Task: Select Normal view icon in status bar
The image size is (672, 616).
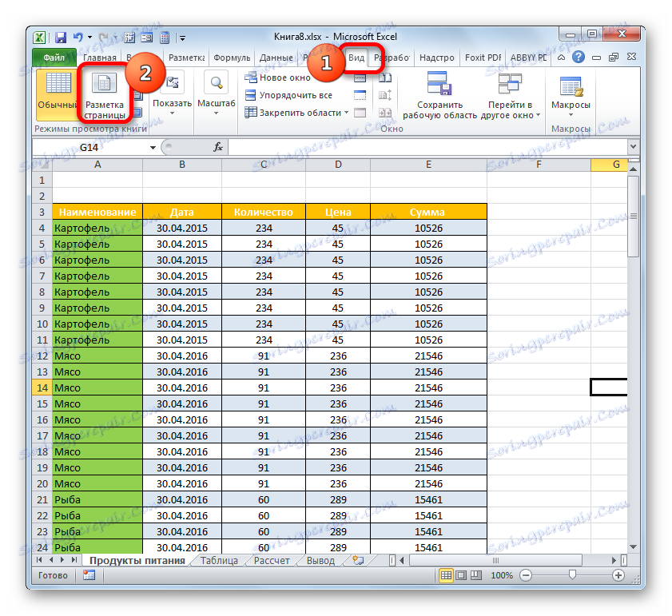Action: (446, 575)
